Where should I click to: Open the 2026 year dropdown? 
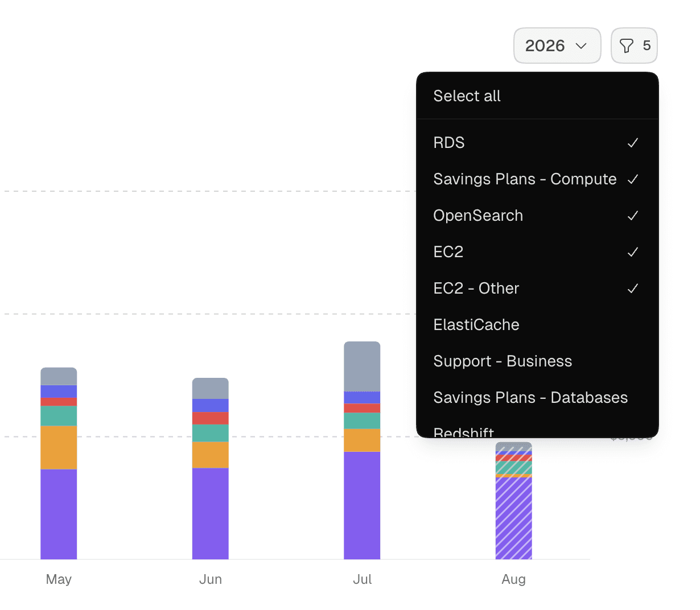557,46
